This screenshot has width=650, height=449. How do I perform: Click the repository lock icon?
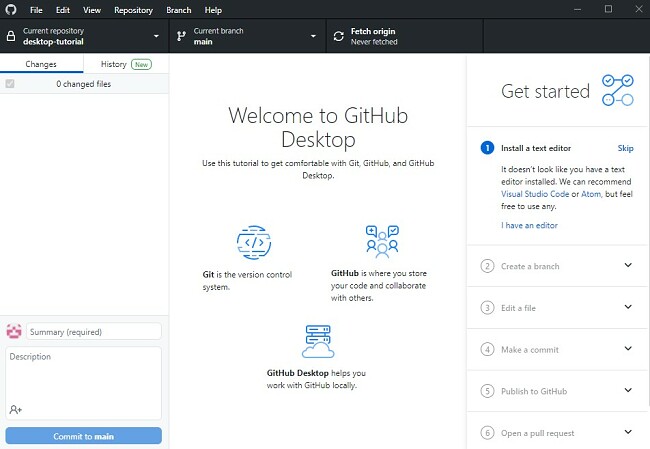pos(11,36)
